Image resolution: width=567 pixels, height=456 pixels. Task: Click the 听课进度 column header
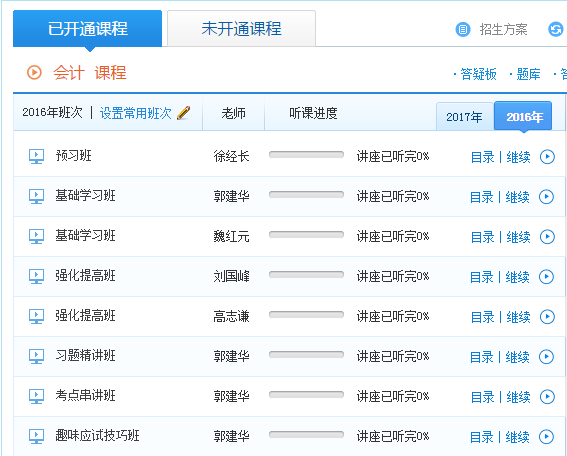313,113
